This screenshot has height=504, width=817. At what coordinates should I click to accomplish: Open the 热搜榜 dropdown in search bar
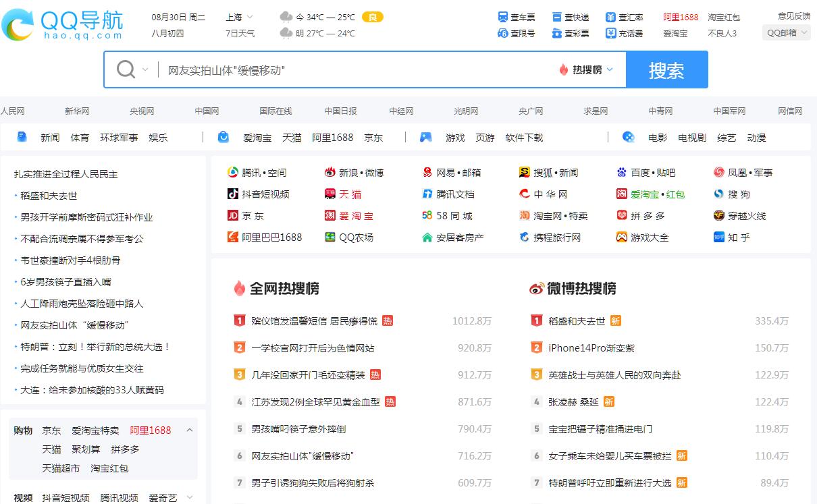[586, 69]
